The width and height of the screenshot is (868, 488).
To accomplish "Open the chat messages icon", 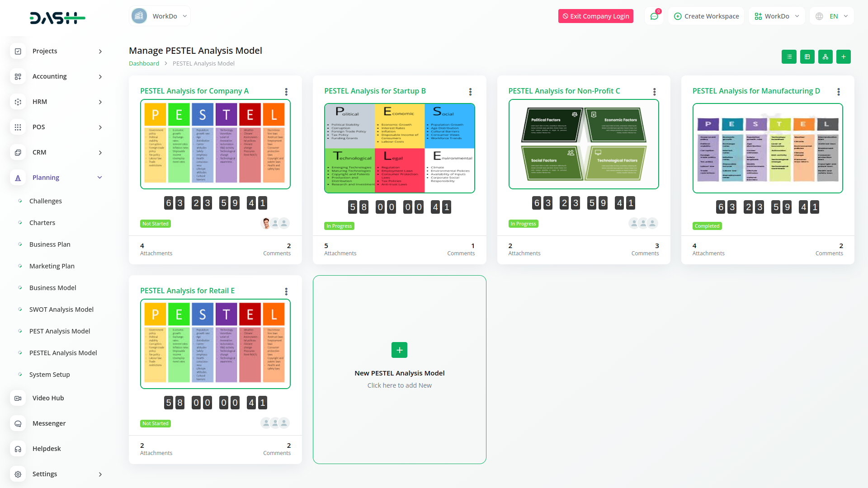I will click(654, 16).
